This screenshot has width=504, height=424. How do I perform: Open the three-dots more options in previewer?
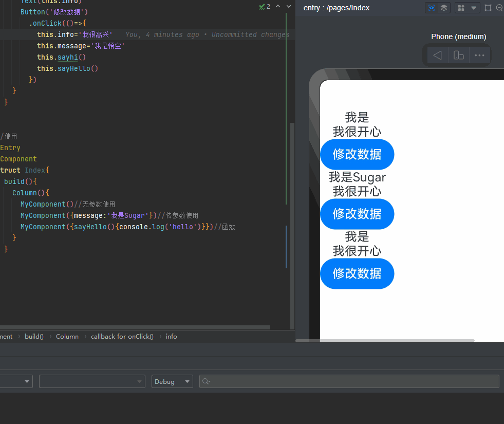(x=479, y=56)
